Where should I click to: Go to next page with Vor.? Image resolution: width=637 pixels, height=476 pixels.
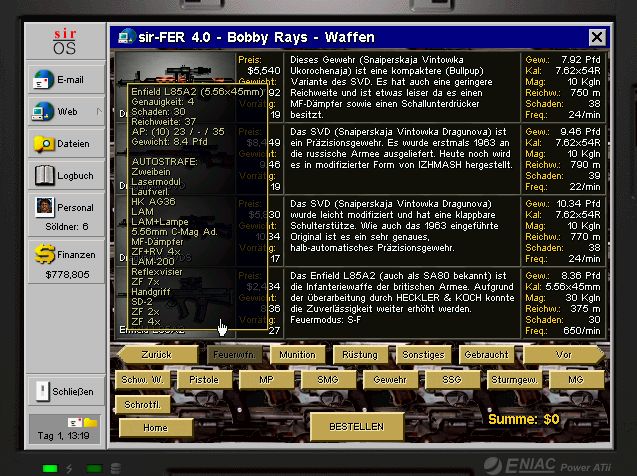tap(563, 355)
